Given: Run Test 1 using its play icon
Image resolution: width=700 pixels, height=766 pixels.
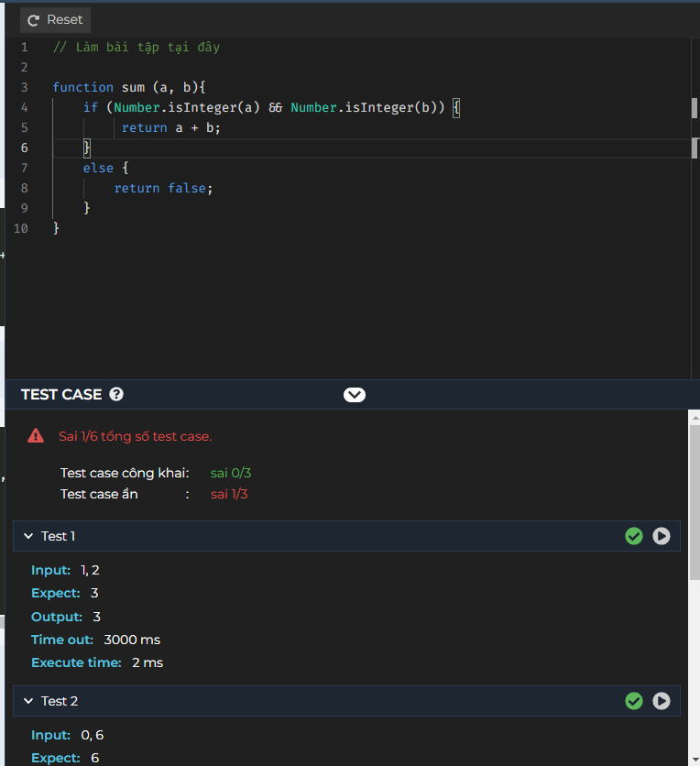Looking at the screenshot, I should 662,535.
